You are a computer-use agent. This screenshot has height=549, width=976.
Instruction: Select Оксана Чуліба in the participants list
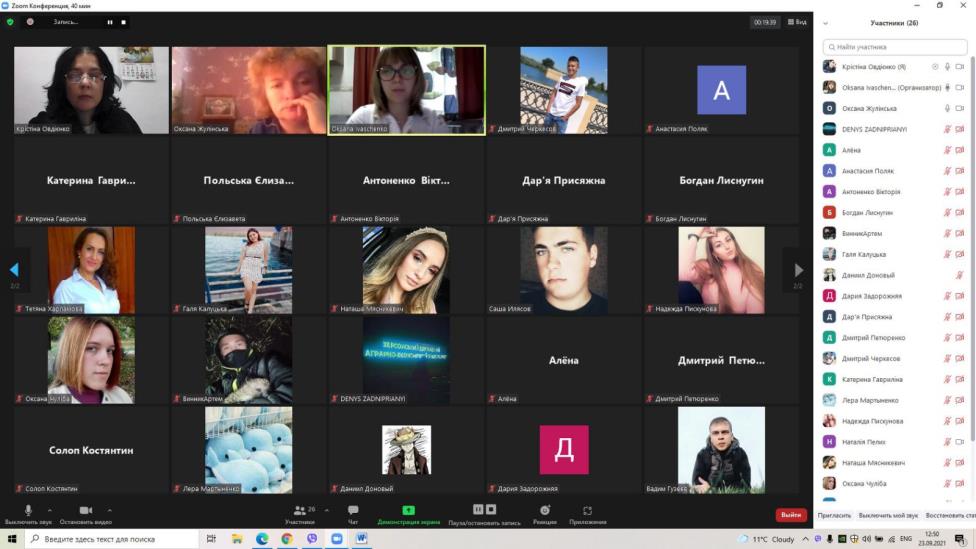click(894, 484)
